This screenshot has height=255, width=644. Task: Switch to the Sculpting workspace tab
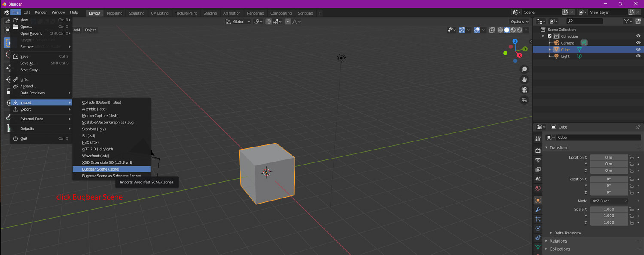coord(137,13)
